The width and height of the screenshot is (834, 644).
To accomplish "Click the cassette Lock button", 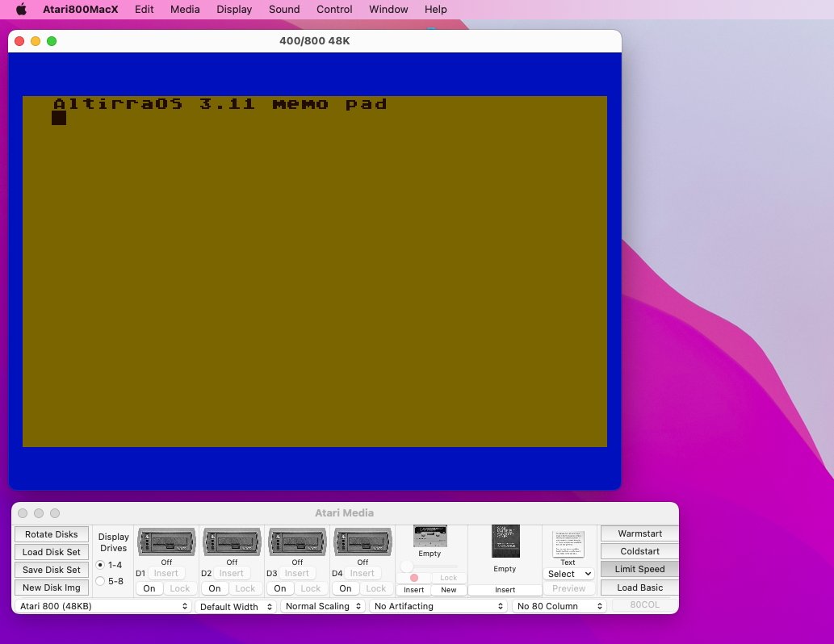I will tap(448, 578).
